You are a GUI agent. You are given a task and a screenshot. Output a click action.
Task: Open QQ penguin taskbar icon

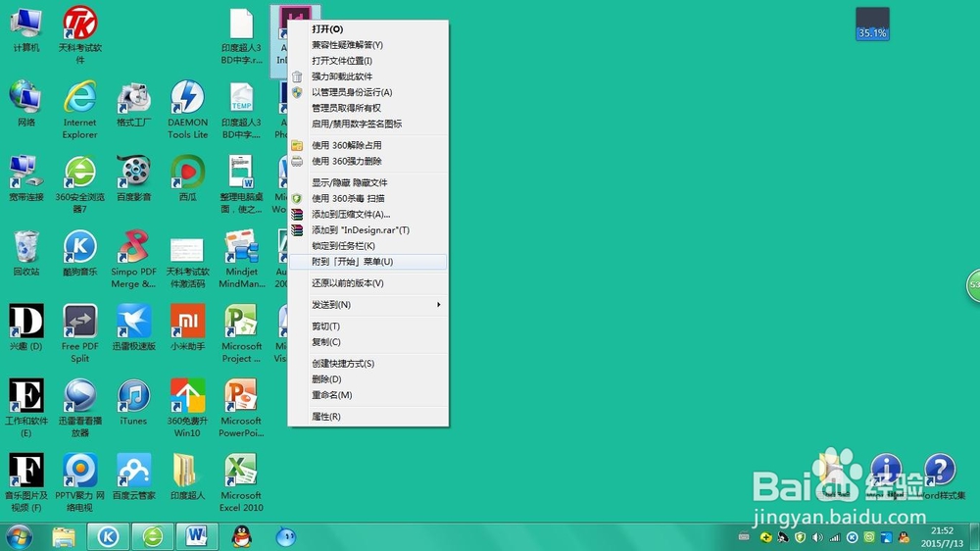[242, 536]
